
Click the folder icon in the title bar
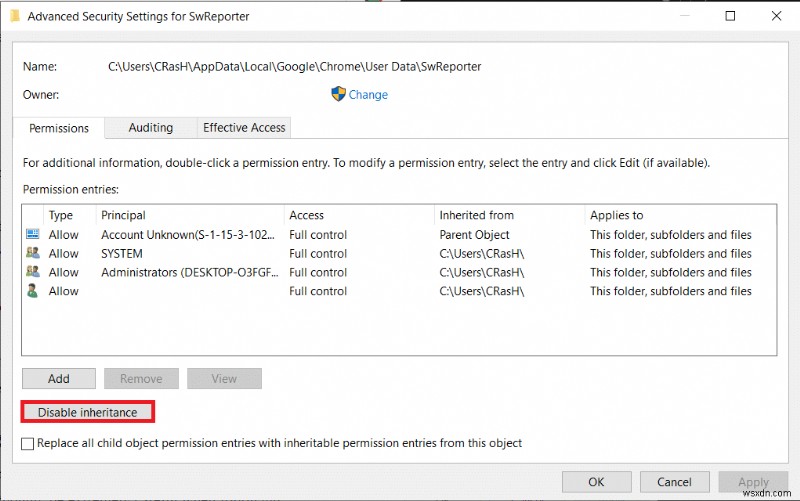tap(13, 17)
